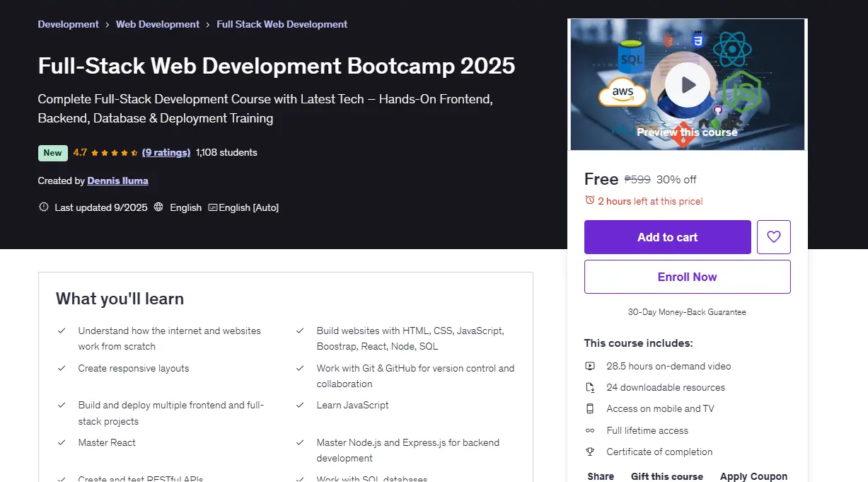Viewport: 868px width, 482px height.
Task: Click '4.7' rating number
Action: pyautogui.click(x=80, y=152)
